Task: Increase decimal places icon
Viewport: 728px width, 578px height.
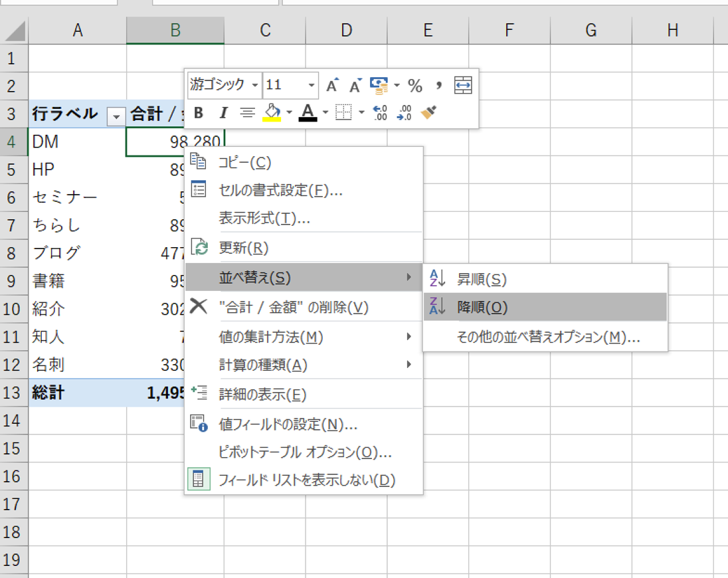Action: 380,113
